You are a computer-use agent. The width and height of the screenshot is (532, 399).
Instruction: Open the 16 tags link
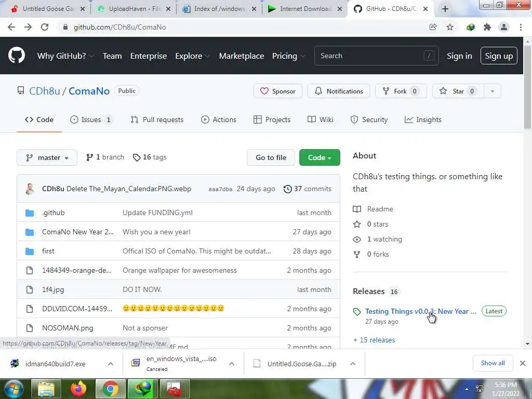pyautogui.click(x=150, y=157)
